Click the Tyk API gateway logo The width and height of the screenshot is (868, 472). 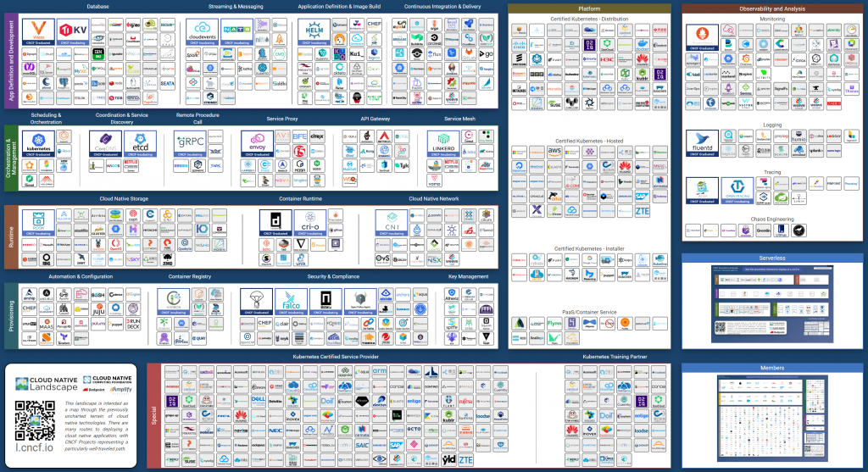click(402, 166)
